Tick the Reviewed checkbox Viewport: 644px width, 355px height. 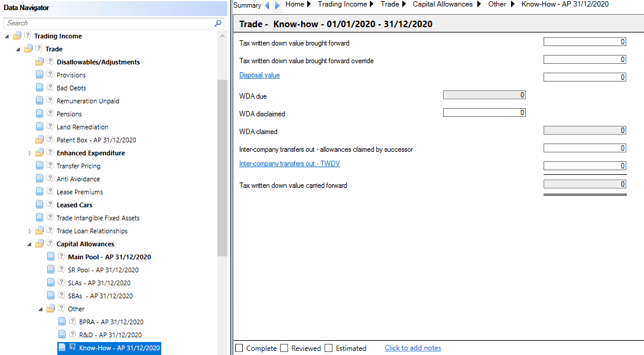pos(284,348)
